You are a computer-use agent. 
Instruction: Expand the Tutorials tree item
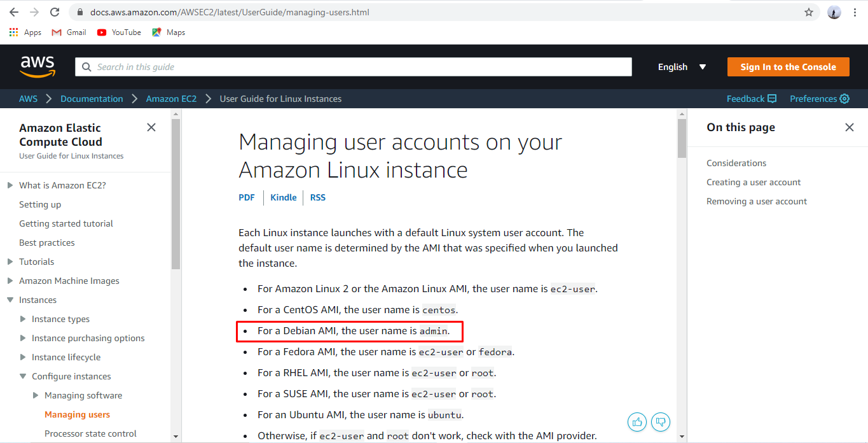(10, 262)
